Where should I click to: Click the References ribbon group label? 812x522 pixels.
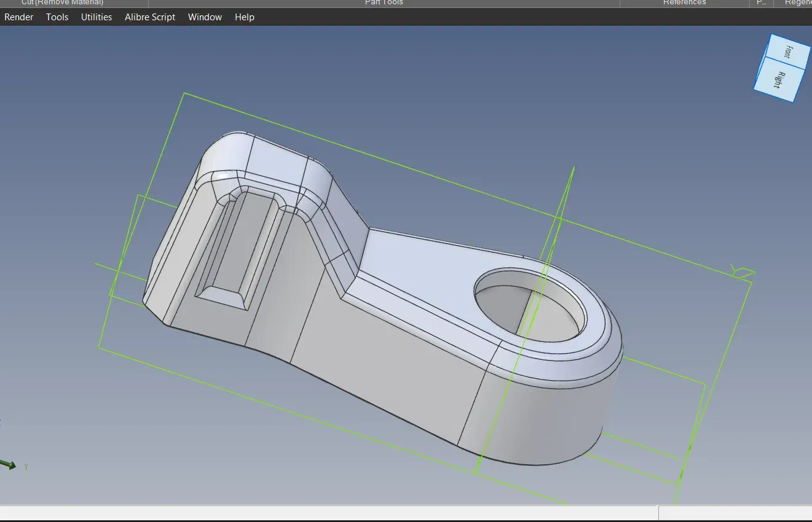684,3
